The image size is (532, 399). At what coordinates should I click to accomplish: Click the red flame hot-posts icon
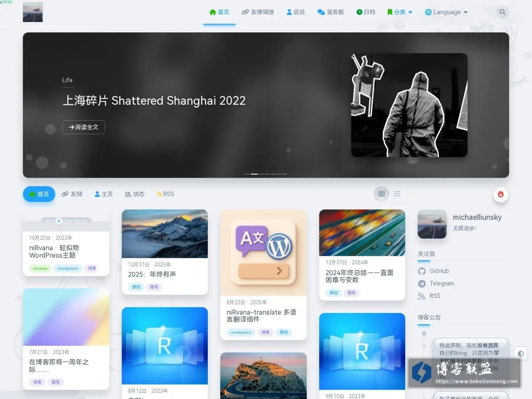coord(501,194)
